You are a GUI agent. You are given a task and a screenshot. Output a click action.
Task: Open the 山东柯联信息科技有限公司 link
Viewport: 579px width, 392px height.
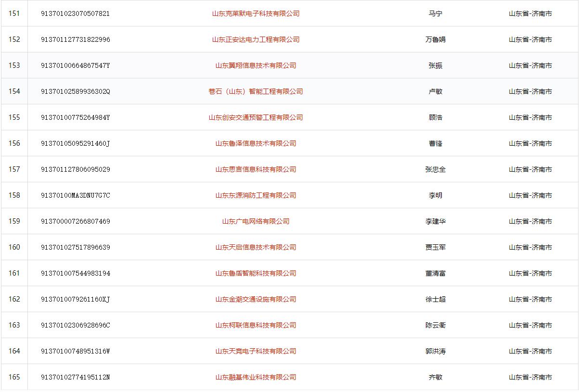[256, 325]
